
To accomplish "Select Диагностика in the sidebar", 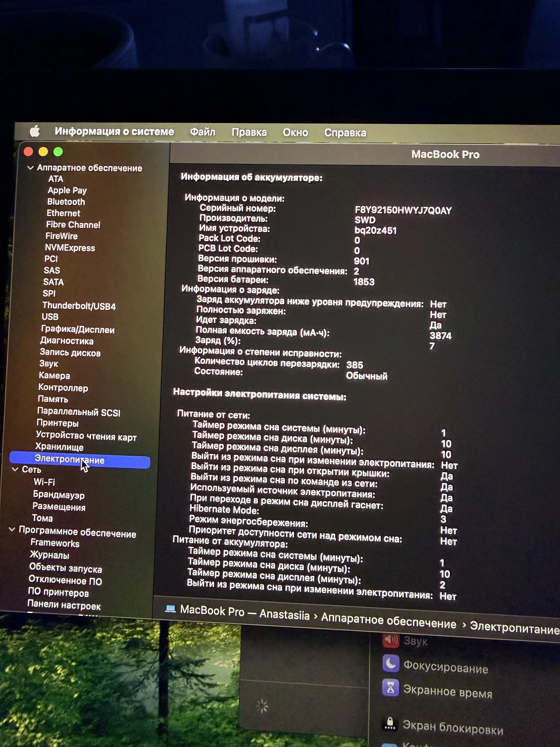I will point(67,341).
